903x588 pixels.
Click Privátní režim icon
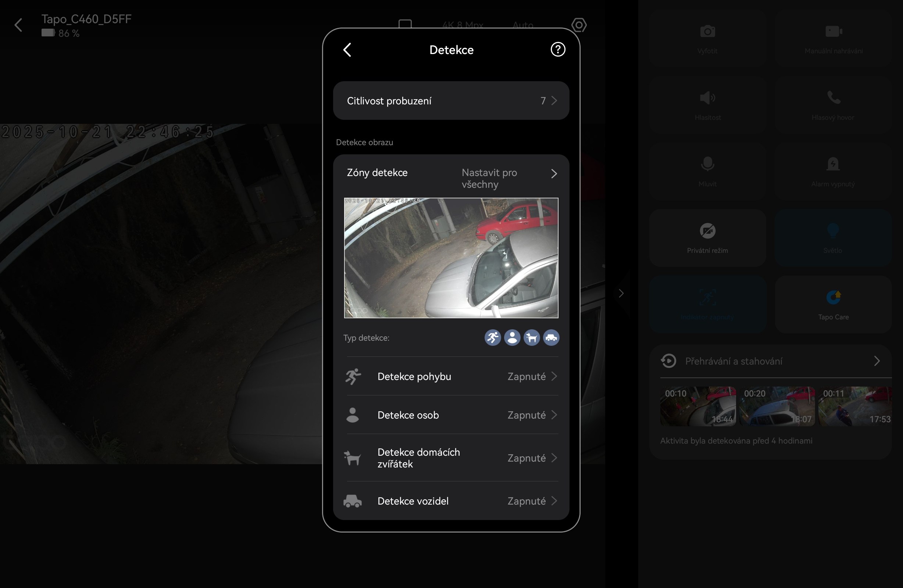tap(707, 231)
